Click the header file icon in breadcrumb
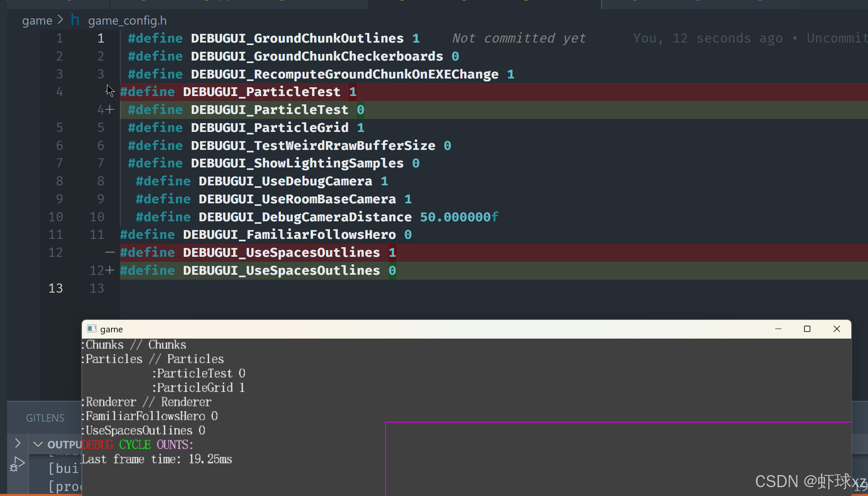Viewport: 868px width, 496px height. coord(75,20)
